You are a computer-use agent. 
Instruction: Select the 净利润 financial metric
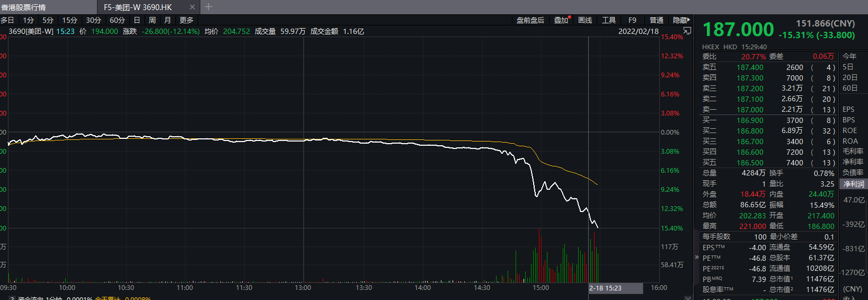[x=854, y=184]
